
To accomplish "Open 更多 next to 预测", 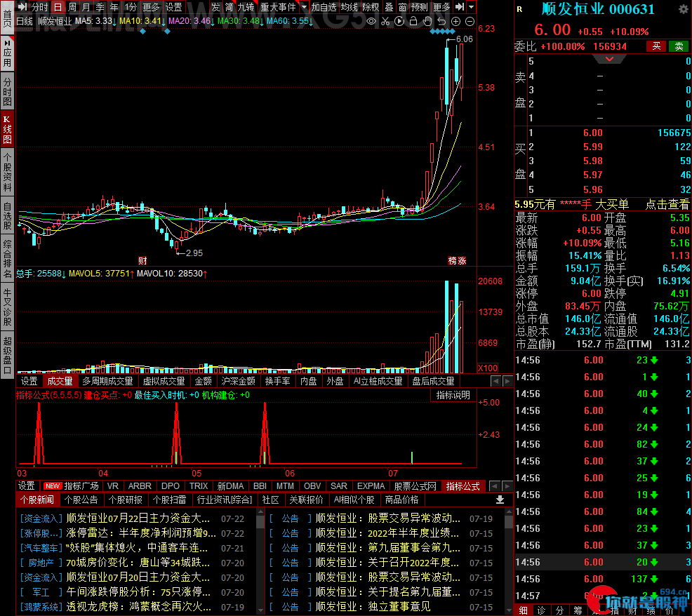I will tap(441, 7).
